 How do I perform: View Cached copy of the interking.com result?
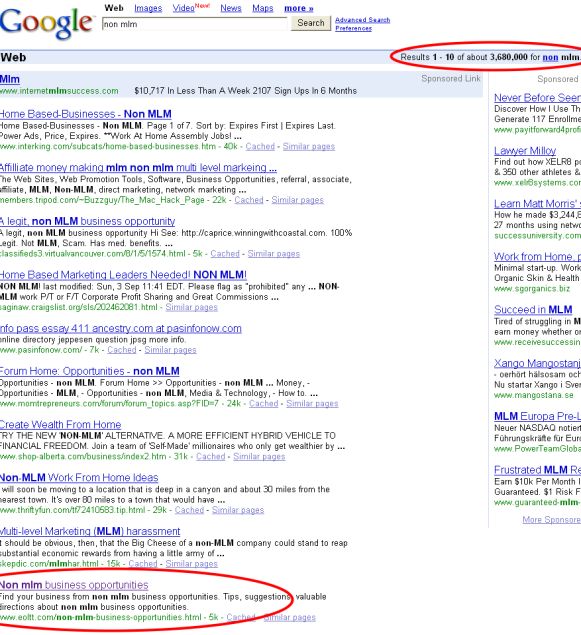coord(260,147)
